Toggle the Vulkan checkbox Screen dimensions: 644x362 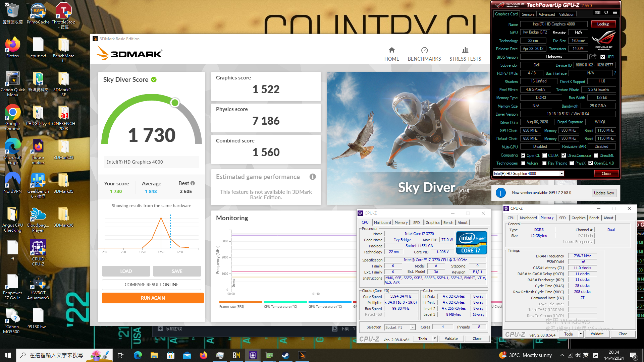pos(523,163)
